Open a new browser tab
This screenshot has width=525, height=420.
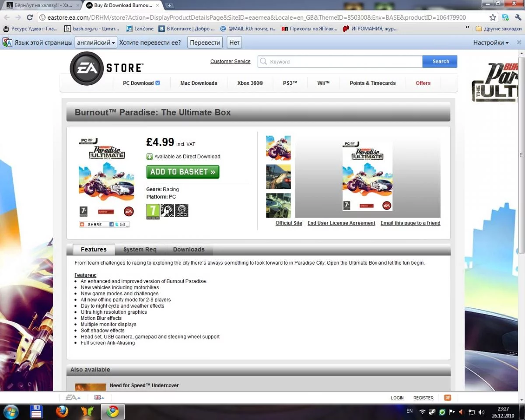pos(170,5)
